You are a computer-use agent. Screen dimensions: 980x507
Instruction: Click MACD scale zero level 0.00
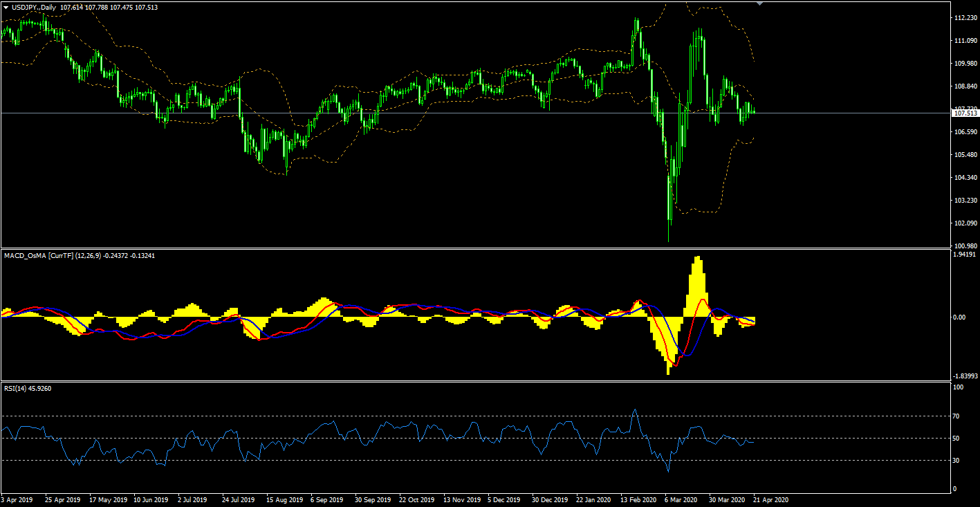pyautogui.click(x=959, y=317)
